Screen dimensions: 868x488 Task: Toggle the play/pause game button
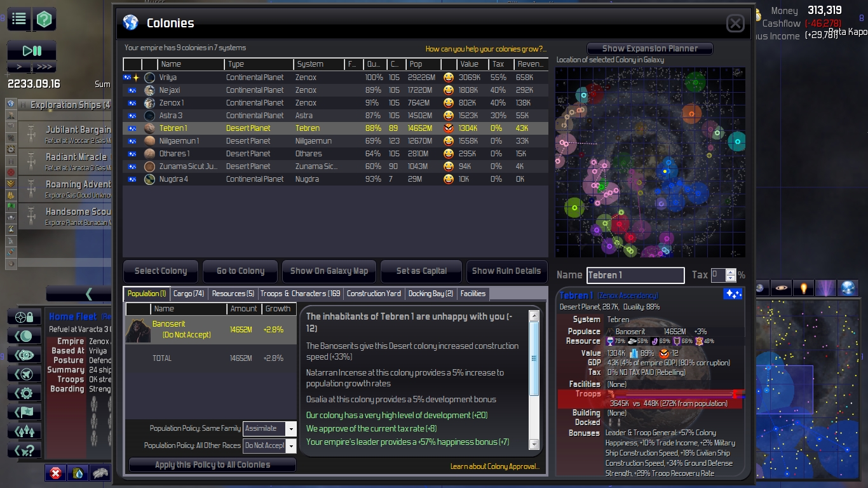tap(32, 51)
